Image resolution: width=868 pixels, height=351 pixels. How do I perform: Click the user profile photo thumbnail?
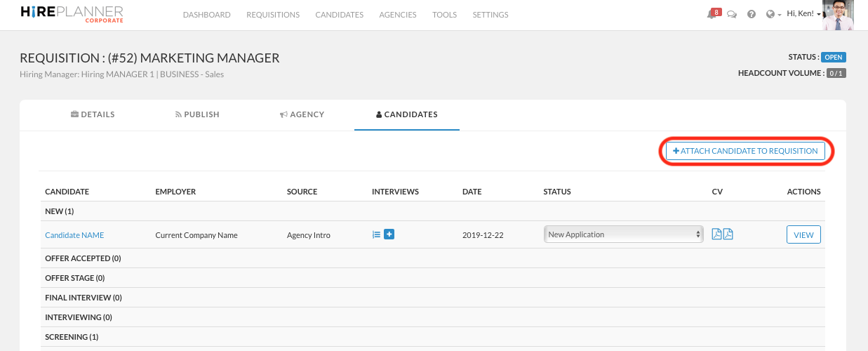[x=838, y=15]
